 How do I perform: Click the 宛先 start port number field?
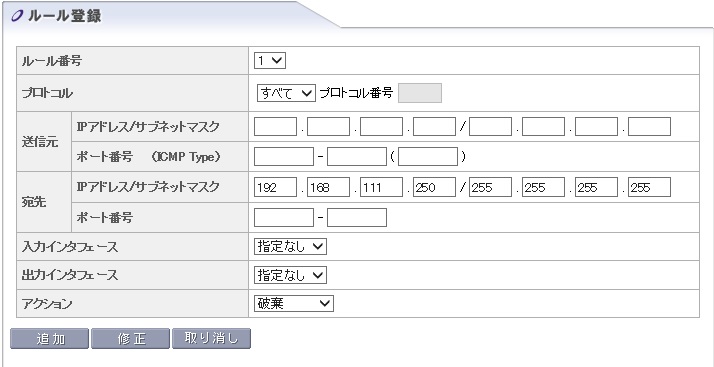click(x=284, y=218)
